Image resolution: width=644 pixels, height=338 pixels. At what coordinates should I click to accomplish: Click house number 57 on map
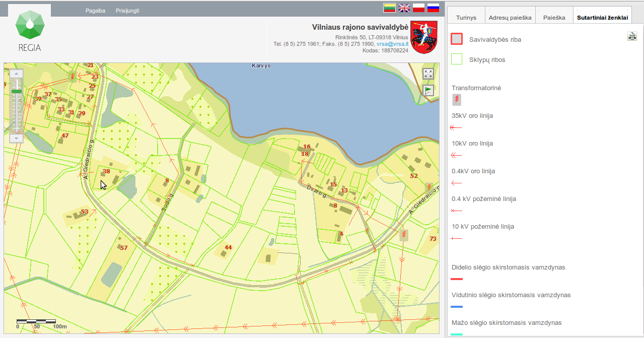pos(124,248)
